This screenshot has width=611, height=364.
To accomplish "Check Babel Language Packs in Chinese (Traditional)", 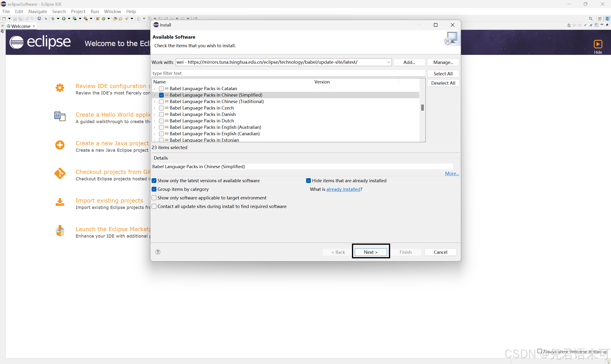I will click(x=161, y=101).
